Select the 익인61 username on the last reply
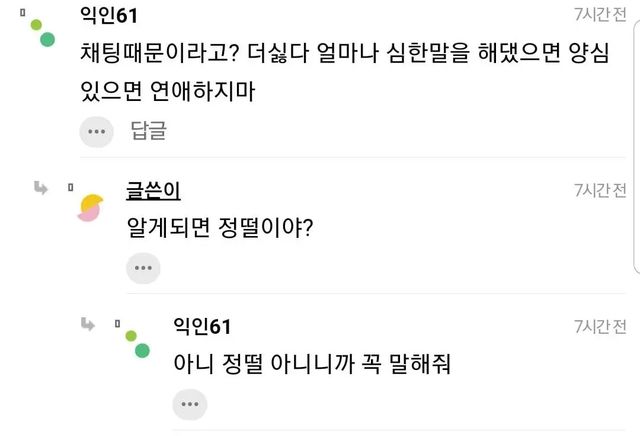Viewport: 640px width, 436px height. 202,327
